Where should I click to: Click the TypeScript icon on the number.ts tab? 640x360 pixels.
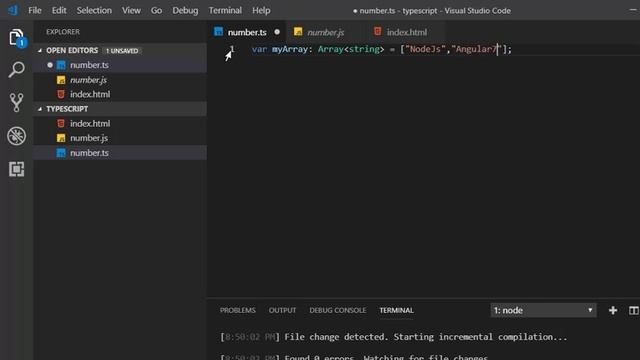point(219,31)
